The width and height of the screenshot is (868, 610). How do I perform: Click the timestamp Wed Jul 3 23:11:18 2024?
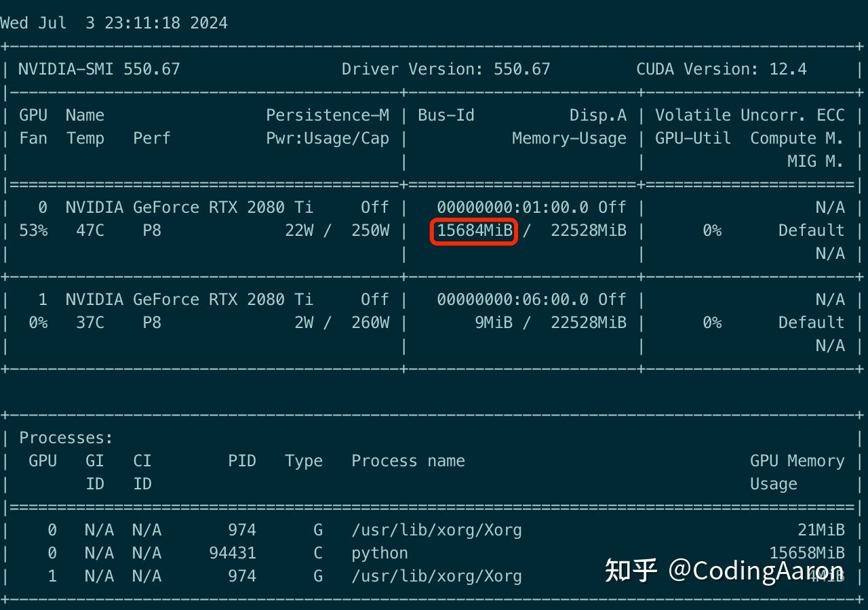click(x=114, y=23)
